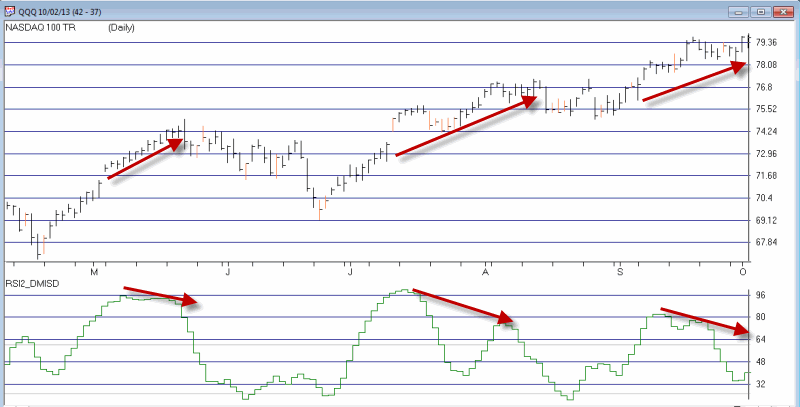This screenshot has height=407, width=800.
Task: Click the 71.68 price axis value
Action: click(x=766, y=176)
